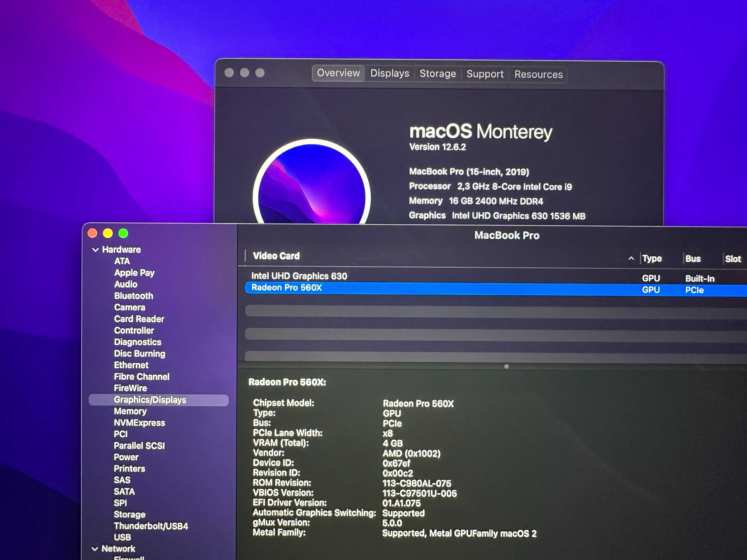
Task: Click the Version 12.6.2 text
Action: click(437, 147)
